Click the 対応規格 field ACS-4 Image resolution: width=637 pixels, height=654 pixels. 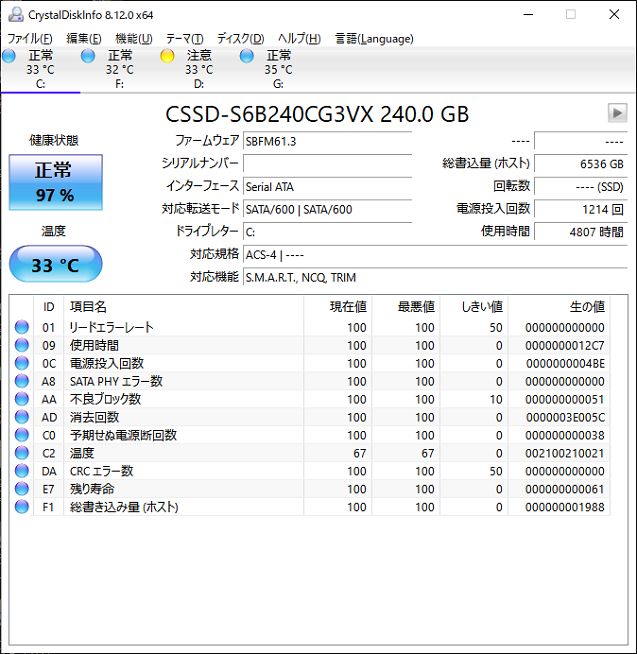pyautogui.click(x=435, y=254)
